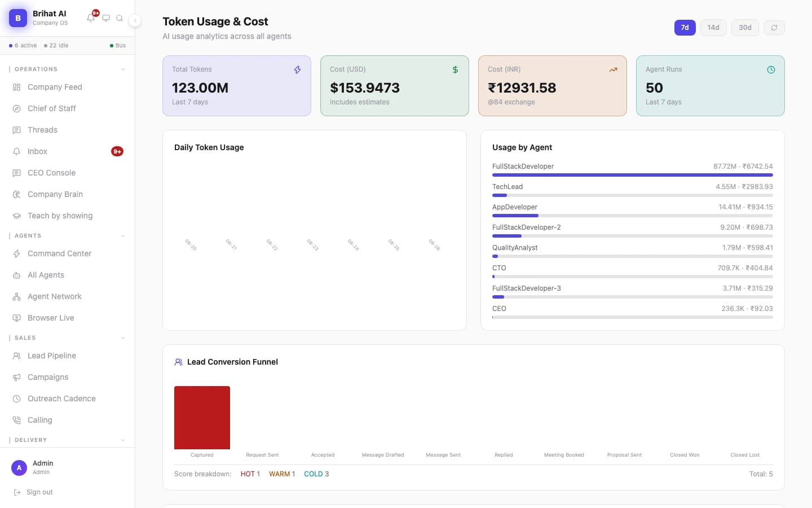Click the Campaigns megaphone icon
The image size is (812, 508).
17,377
